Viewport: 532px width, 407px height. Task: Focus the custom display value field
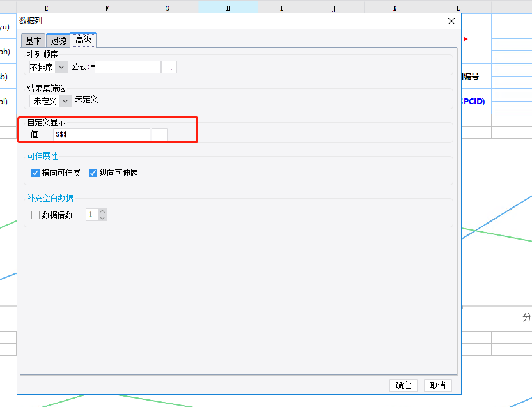[x=102, y=135]
